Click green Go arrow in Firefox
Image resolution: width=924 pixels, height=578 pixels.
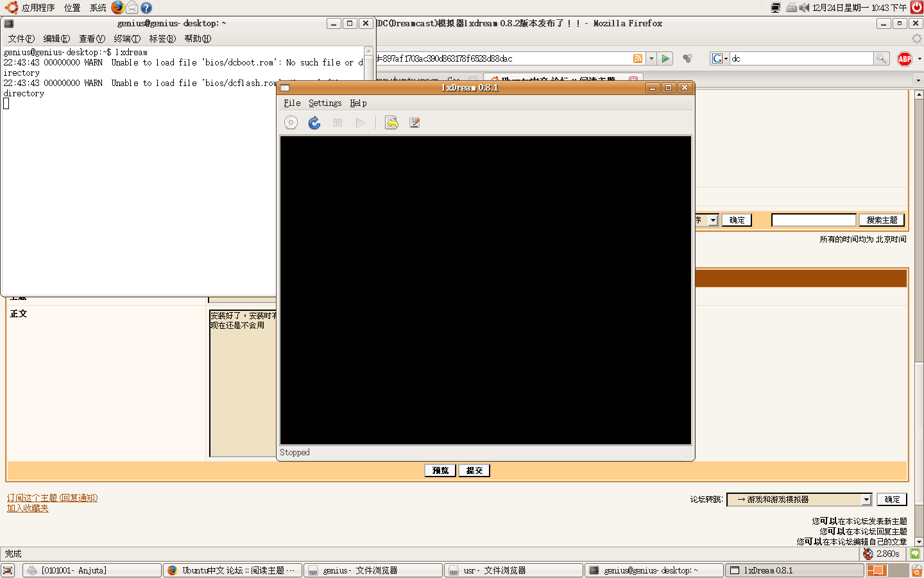665,58
